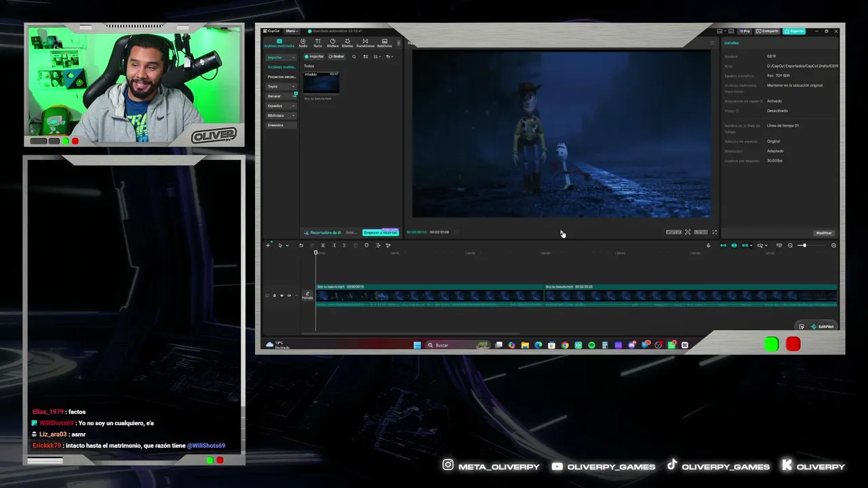This screenshot has width=868, height=488.
Task: Select the first 'Soy su basura.mp4' timeline clip
Action: click(x=430, y=296)
